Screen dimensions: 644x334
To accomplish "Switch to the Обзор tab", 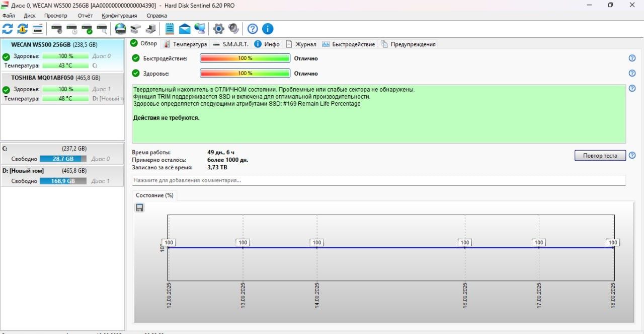I will click(144, 44).
